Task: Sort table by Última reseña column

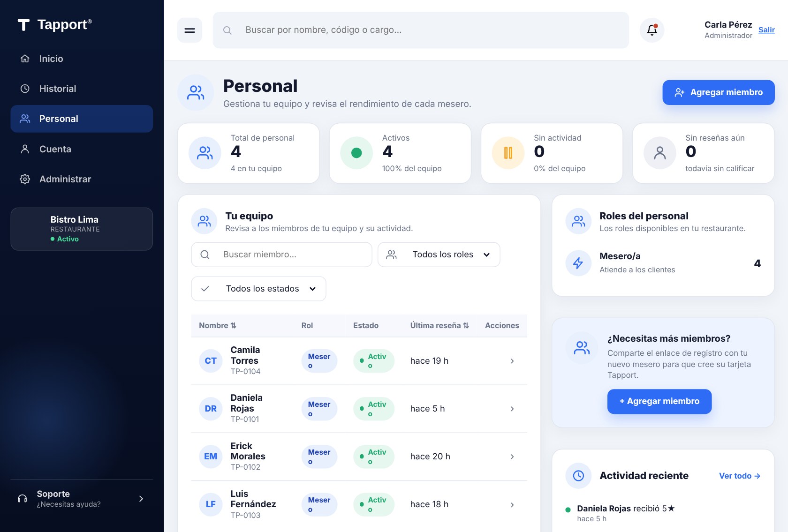Action: click(x=439, y=325)
